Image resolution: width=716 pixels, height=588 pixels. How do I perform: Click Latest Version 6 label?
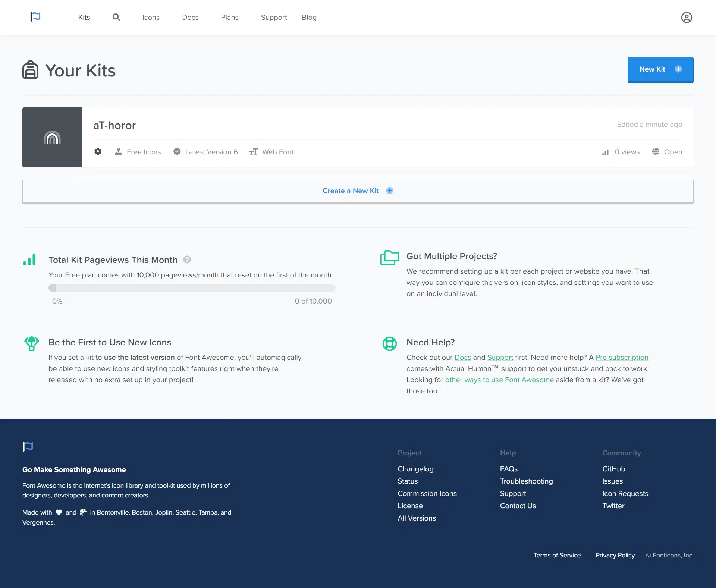click(211, 152)
